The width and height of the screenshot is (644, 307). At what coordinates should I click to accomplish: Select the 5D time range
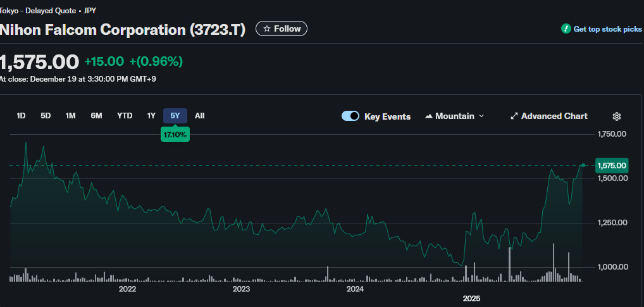(46, 116)
